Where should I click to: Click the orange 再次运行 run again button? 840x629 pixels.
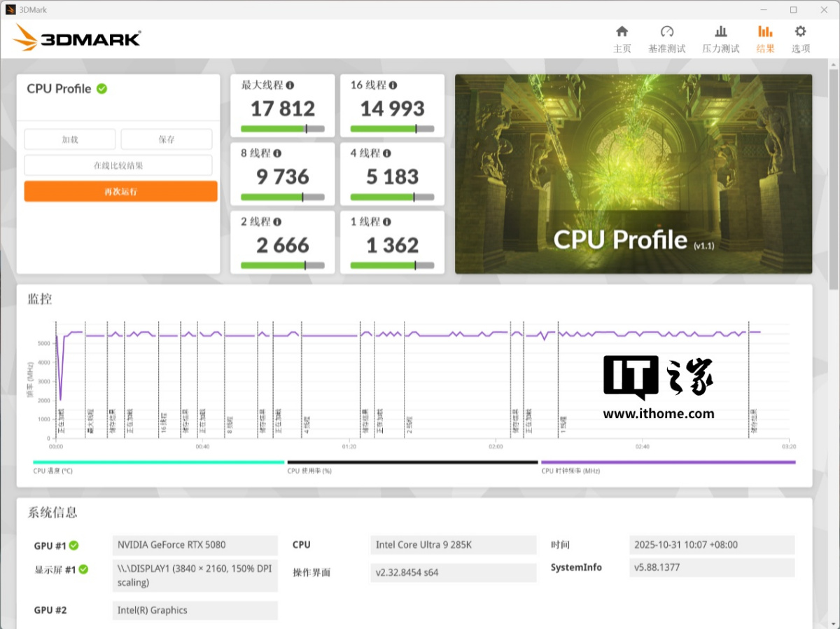tap(120, 191)
